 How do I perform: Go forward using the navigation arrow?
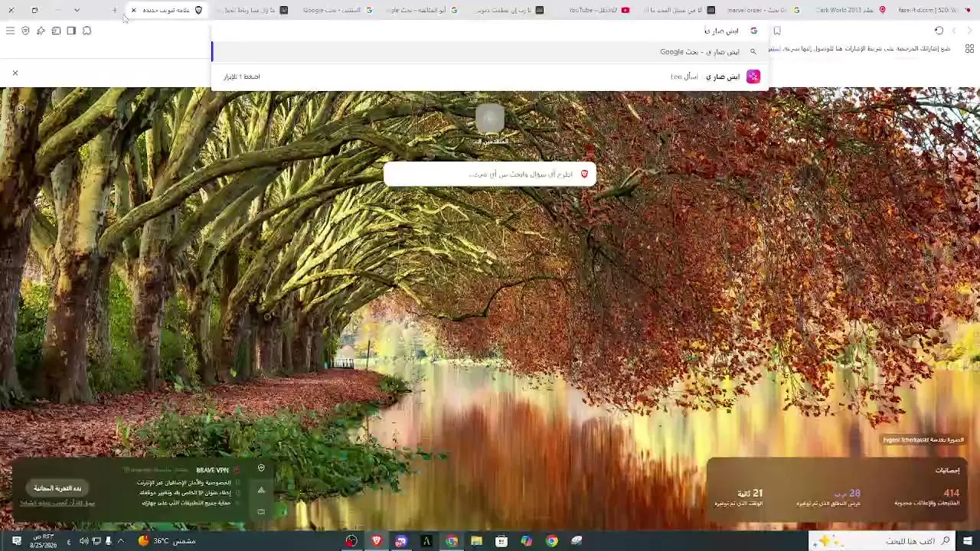954,31
